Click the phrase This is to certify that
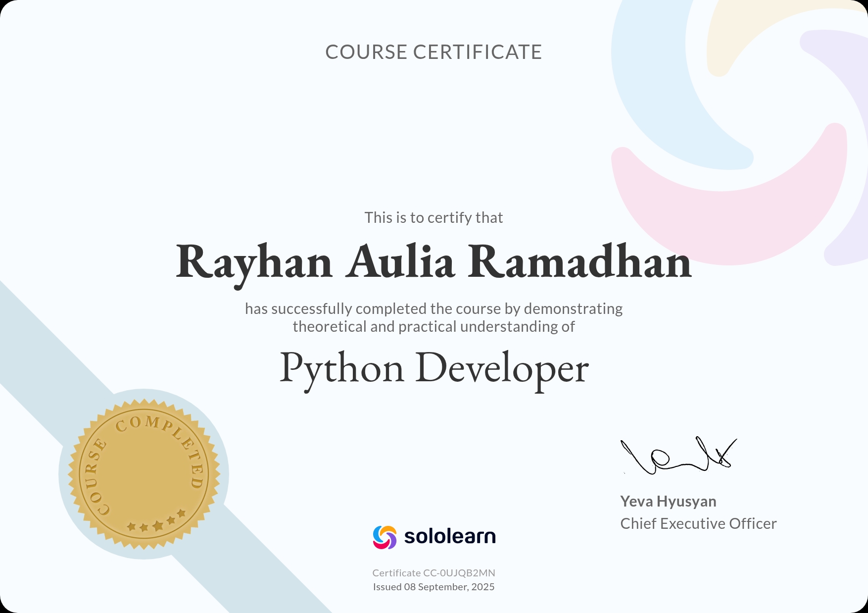The image size is (868, 613). click(x=434, y=217)
